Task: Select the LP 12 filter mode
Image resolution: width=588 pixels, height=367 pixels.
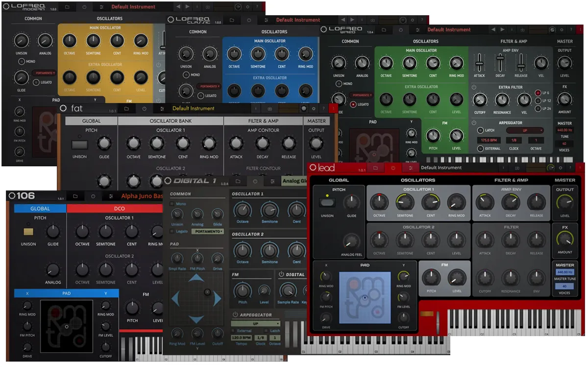Action: coord(538,101)
